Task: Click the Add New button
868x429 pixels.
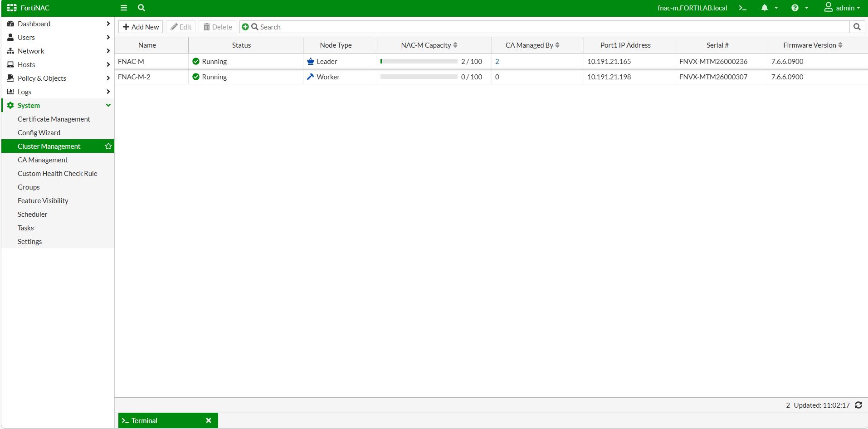Action: coord(141,27)
